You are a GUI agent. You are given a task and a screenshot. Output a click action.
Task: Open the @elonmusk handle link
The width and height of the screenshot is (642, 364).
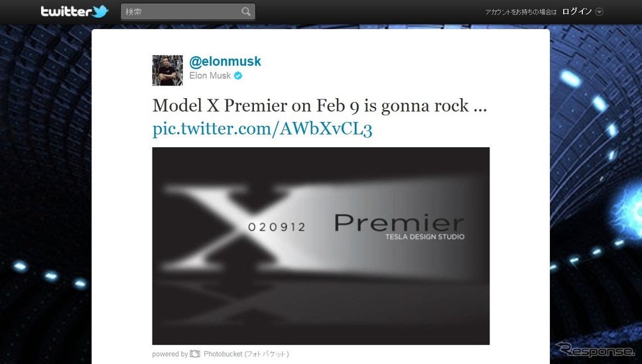(x=225, y=62)
